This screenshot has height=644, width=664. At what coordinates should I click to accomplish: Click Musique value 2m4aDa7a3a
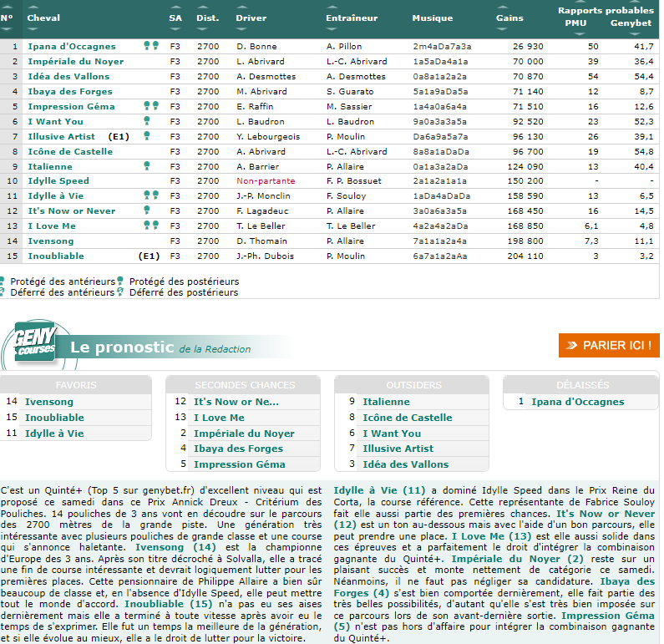coord(442,47)
